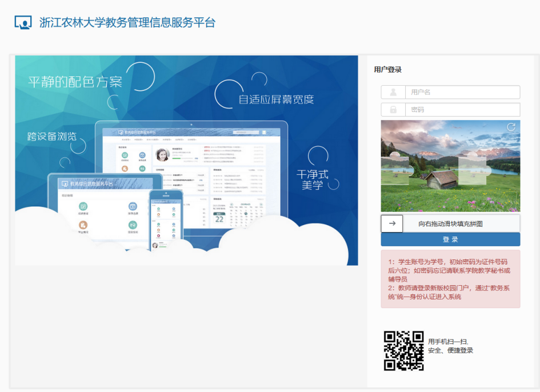Click the right-arrow slider handle
The height and width of the screenshot is (392, 540).
pos(392,223)
